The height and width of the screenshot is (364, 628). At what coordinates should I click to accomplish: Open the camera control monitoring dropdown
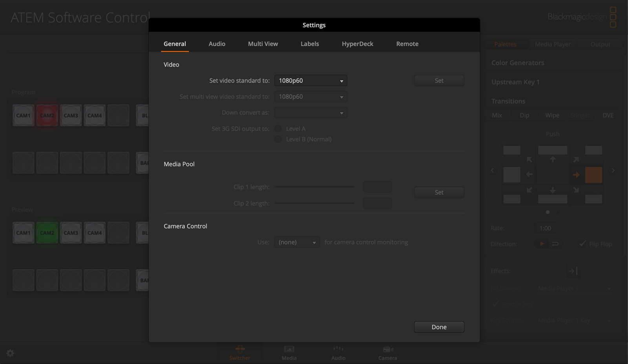pyautogui.click(x=297, y=242)
